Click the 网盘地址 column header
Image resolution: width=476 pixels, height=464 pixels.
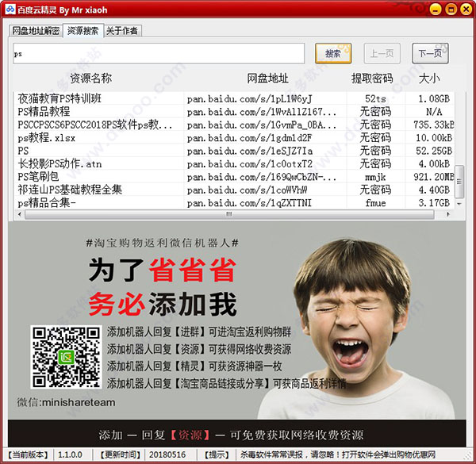click(267, 79)
